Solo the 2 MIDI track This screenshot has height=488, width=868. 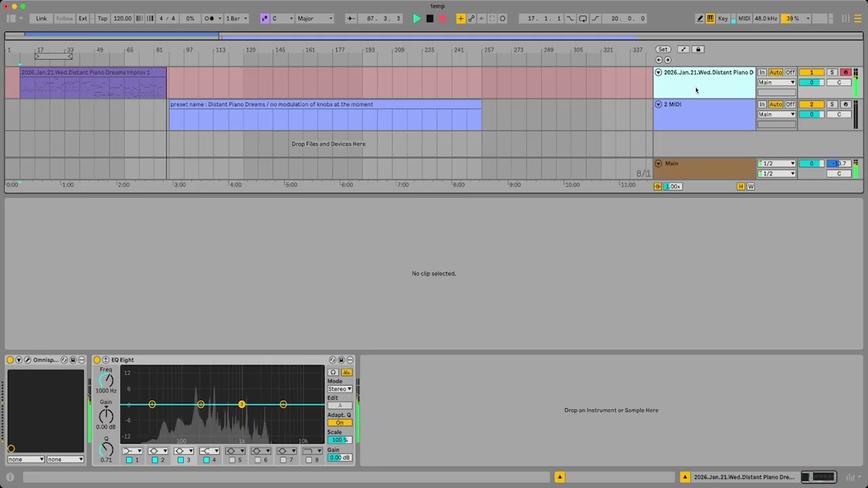point(832,104)
